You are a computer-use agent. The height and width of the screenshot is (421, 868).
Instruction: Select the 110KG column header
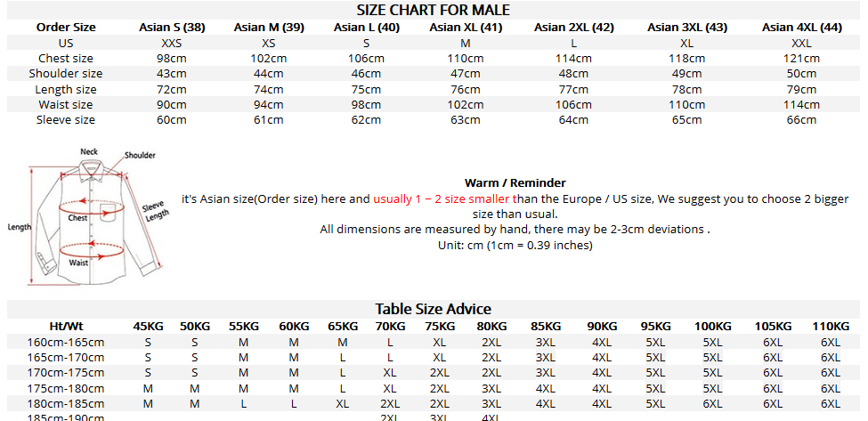tap(831, 326)
